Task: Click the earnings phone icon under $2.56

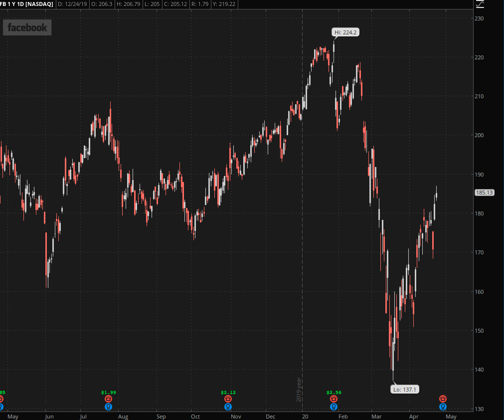Action: pos(334,399)
